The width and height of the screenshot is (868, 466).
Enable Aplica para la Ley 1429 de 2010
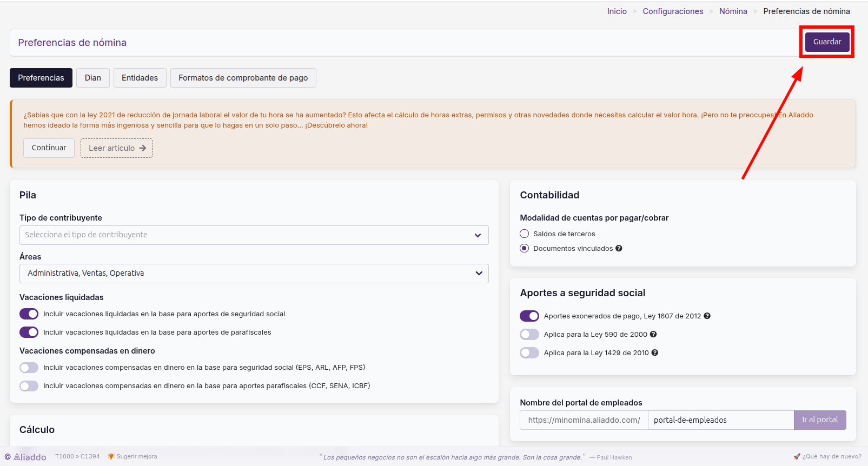point(529,353)
